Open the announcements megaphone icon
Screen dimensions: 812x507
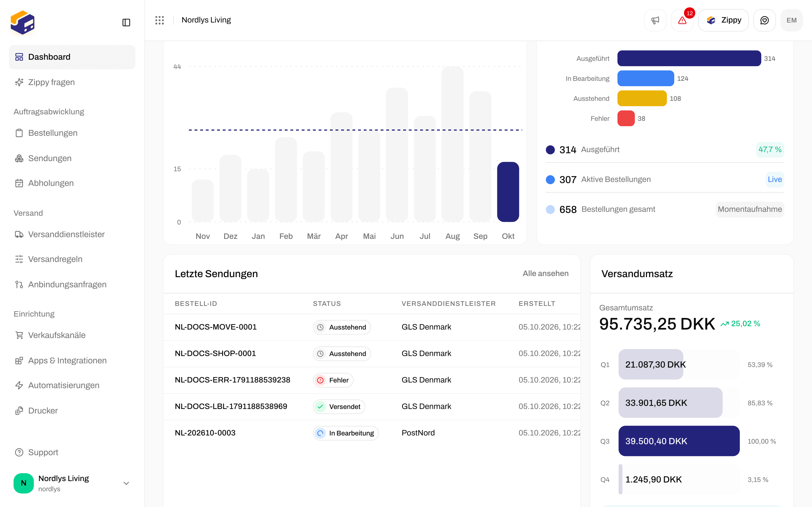click(655, 20)
